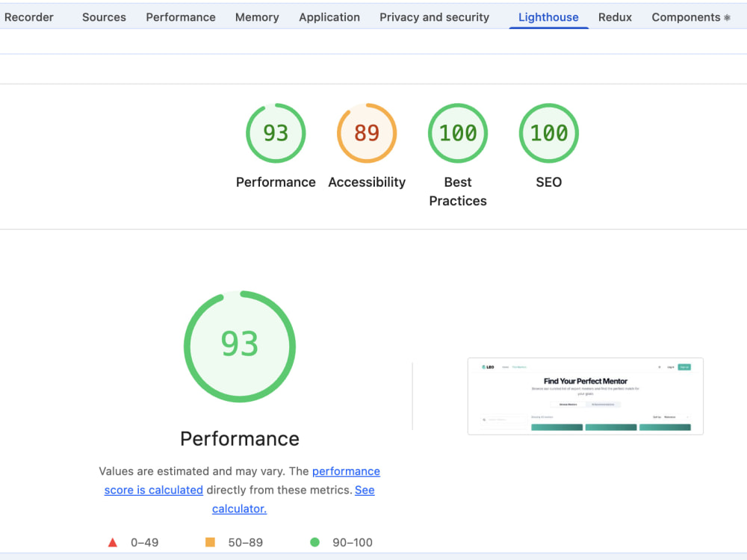
Task: Switch to the Memory tab
Action: 257,17
